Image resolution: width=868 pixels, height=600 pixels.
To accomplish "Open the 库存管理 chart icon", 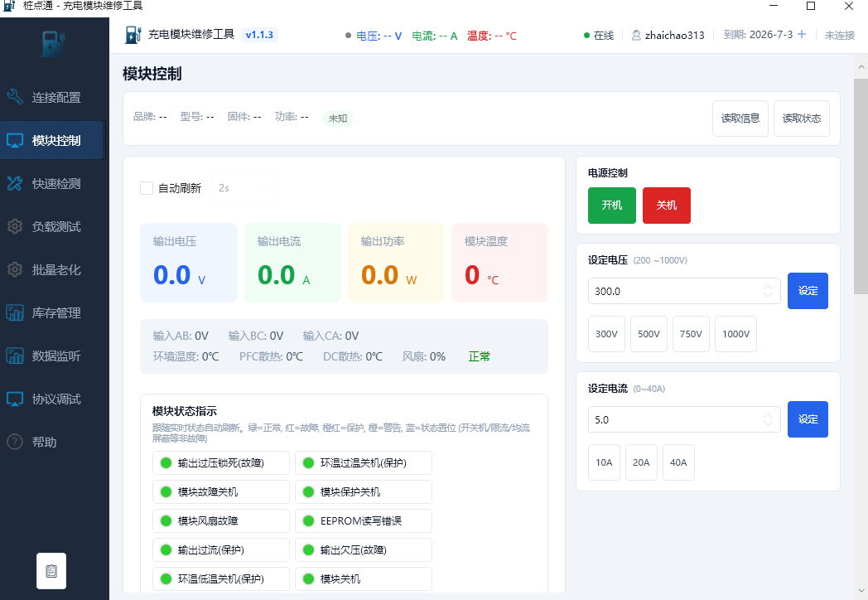I will click(x=15, y=312).
